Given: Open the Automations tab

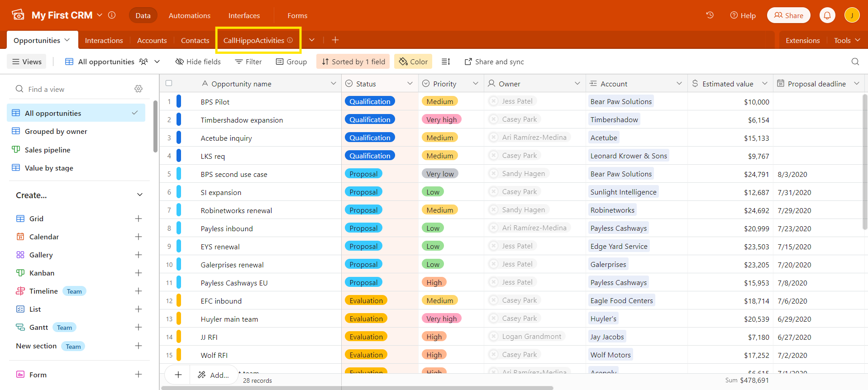Looking at the screenshot, I should (190, 15).
